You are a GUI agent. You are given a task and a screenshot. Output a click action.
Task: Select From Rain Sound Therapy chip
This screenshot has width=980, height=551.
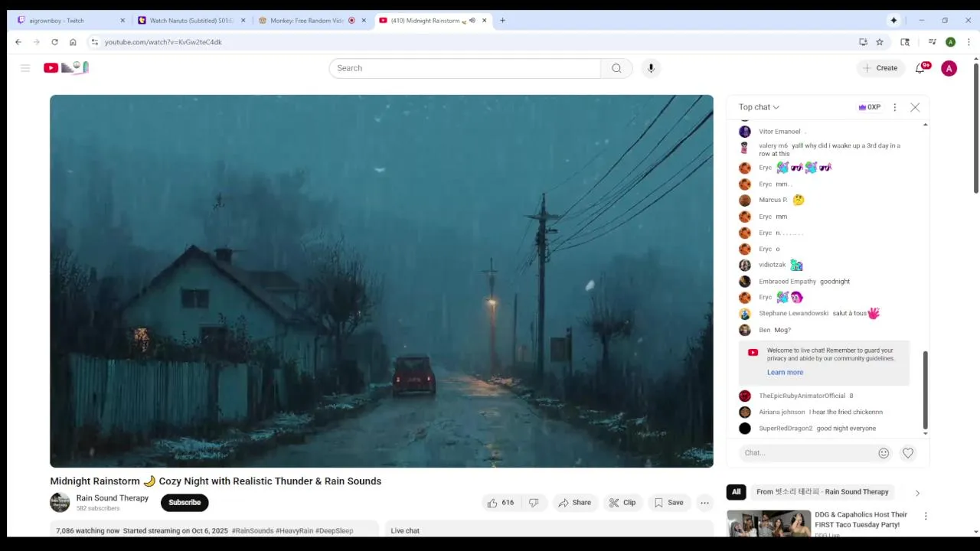pos(822,492)
